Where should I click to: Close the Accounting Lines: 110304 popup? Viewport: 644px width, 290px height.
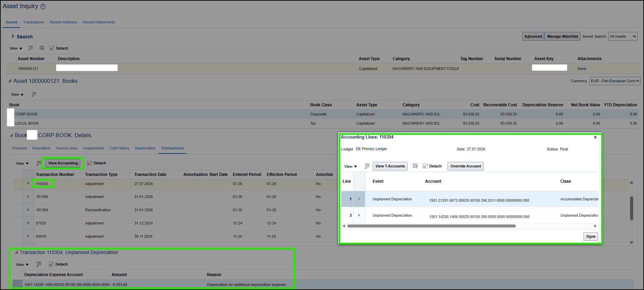click(x=595, y=137)
